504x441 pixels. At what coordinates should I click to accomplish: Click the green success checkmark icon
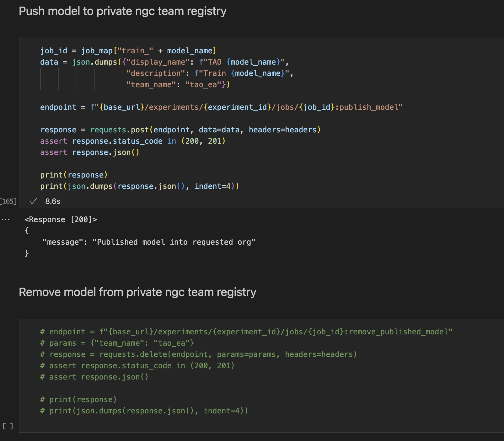pyautogui.click(x=33, y=201)
